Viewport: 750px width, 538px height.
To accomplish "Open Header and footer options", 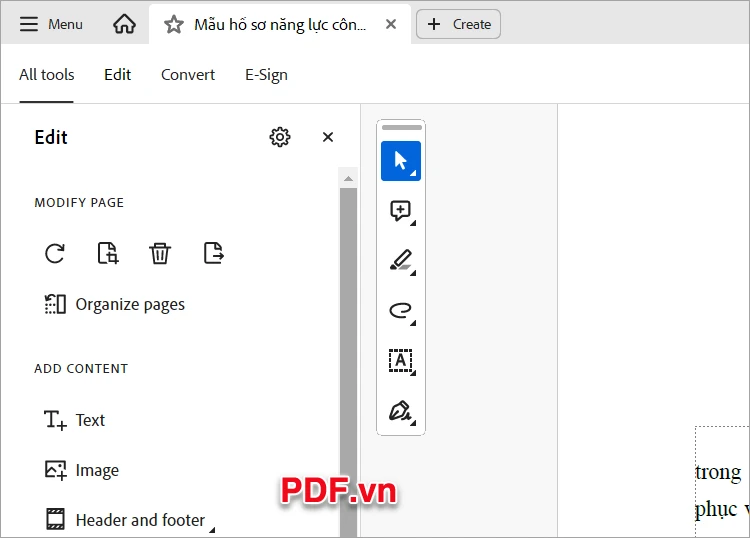I will tap(129, 520).
